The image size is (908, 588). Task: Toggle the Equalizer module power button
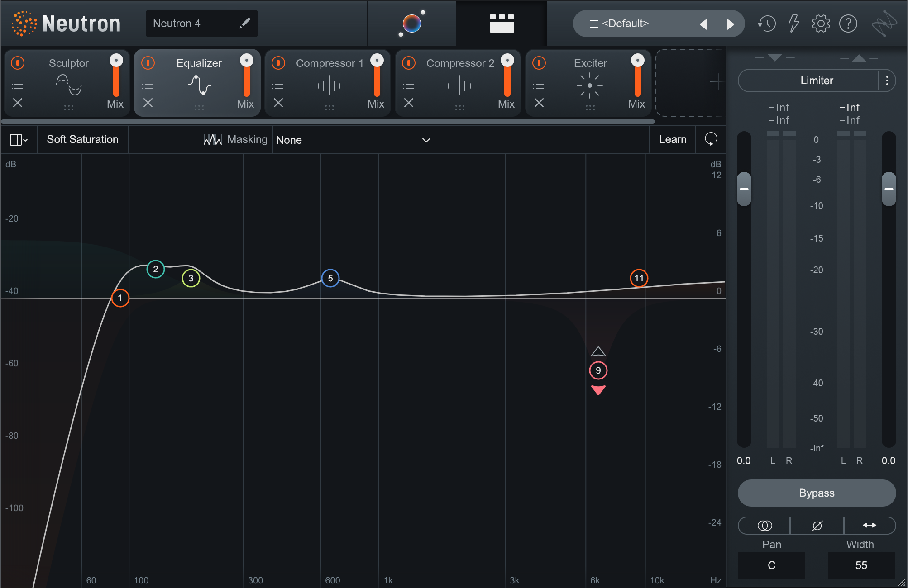click(x=148, y=63)
